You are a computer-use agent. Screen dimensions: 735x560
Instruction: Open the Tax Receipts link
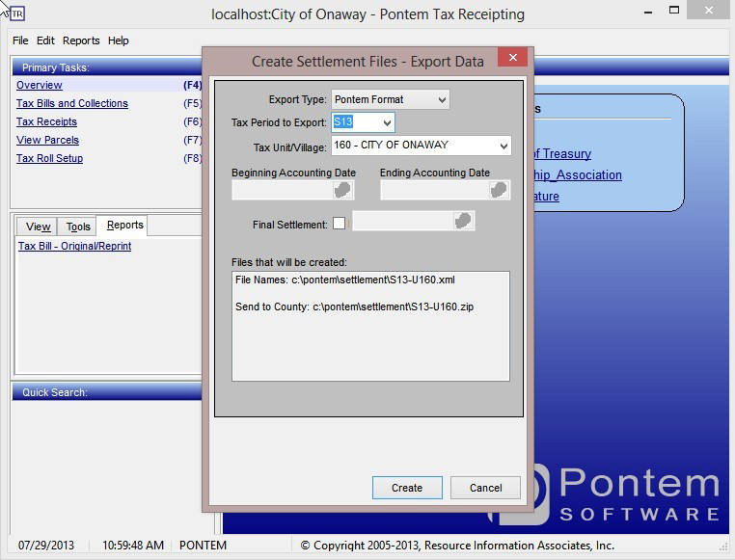(x=46, y=121)
